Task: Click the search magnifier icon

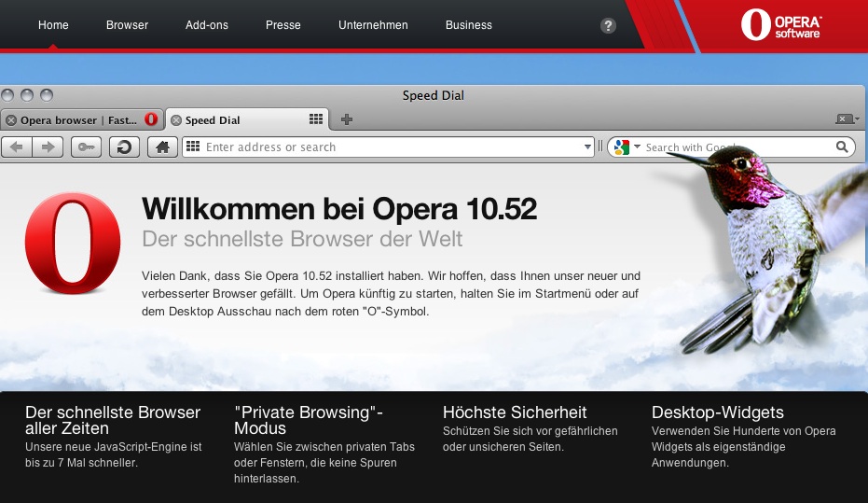Action: pyautogui.click(x=842, y=147)
